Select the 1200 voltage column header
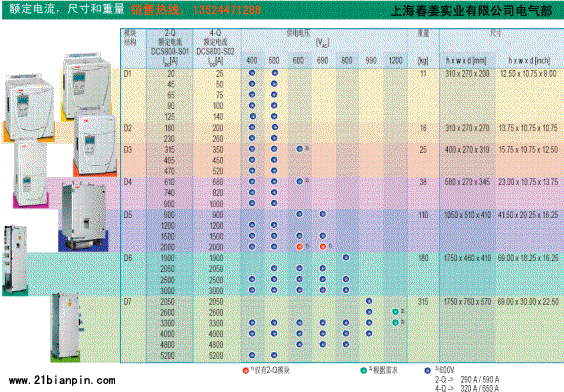This screenshot has height=392, width=564. [395, 60]
